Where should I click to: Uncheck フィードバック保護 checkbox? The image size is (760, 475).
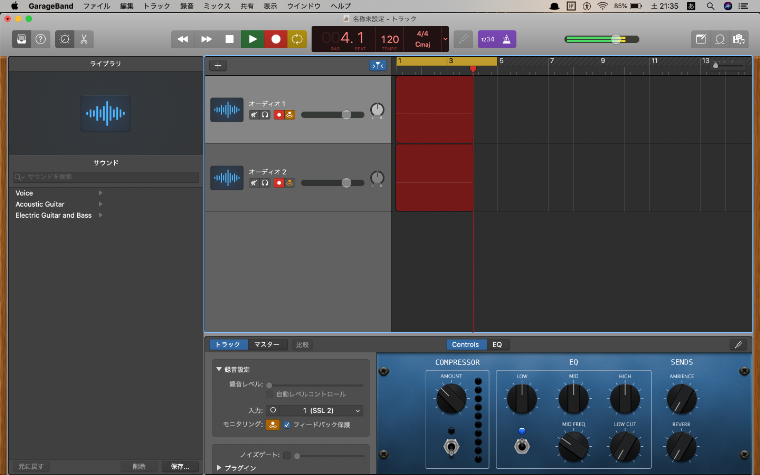[287, 425]
